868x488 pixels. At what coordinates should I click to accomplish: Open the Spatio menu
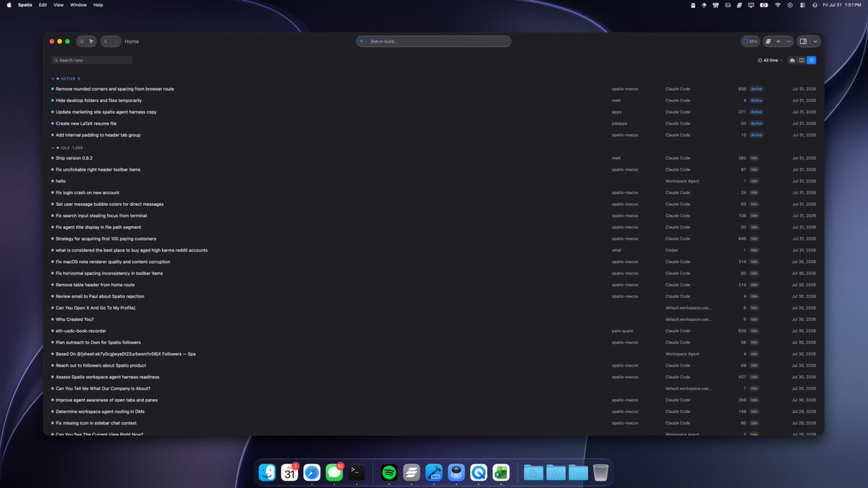click(x=25, y=4)
